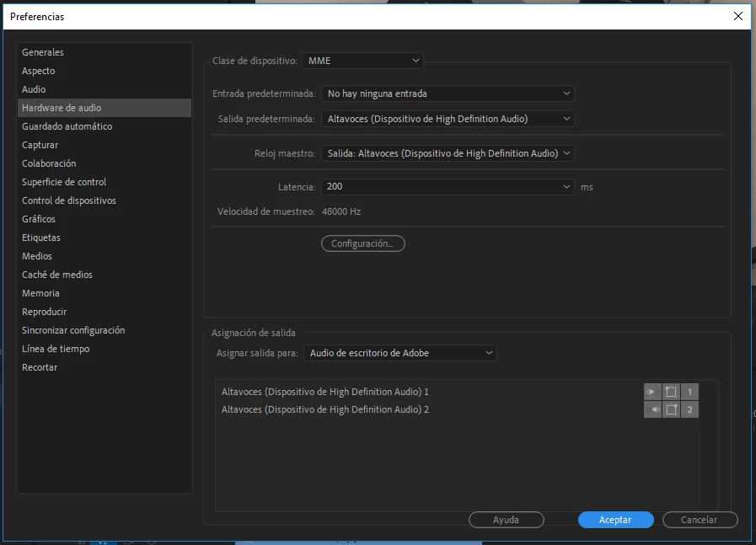Viewport: 756px width, 545px height.
Task: Open Medios preferences
Action: coord(105,256)
